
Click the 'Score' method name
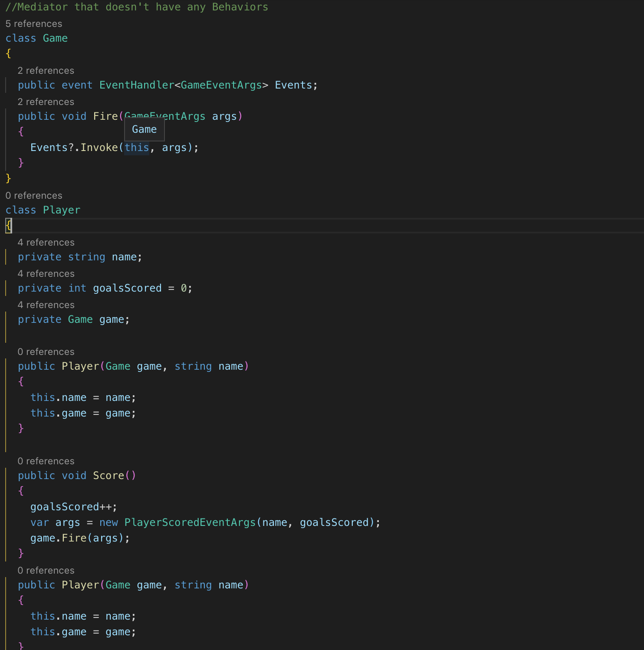(x=108, y=476)
